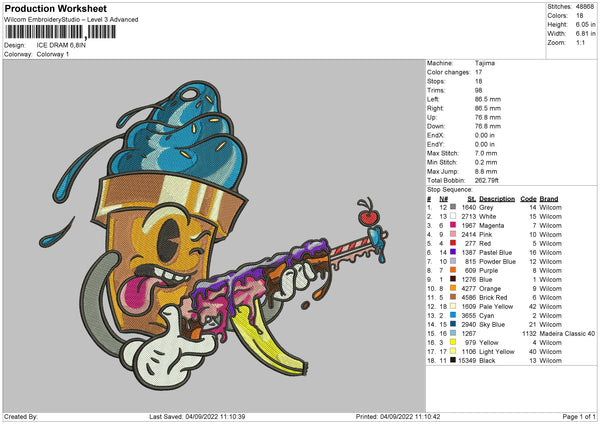Click the Width value 6.81 in
The width and height of the screenshot is (600, 424).
tap(585, 34)
